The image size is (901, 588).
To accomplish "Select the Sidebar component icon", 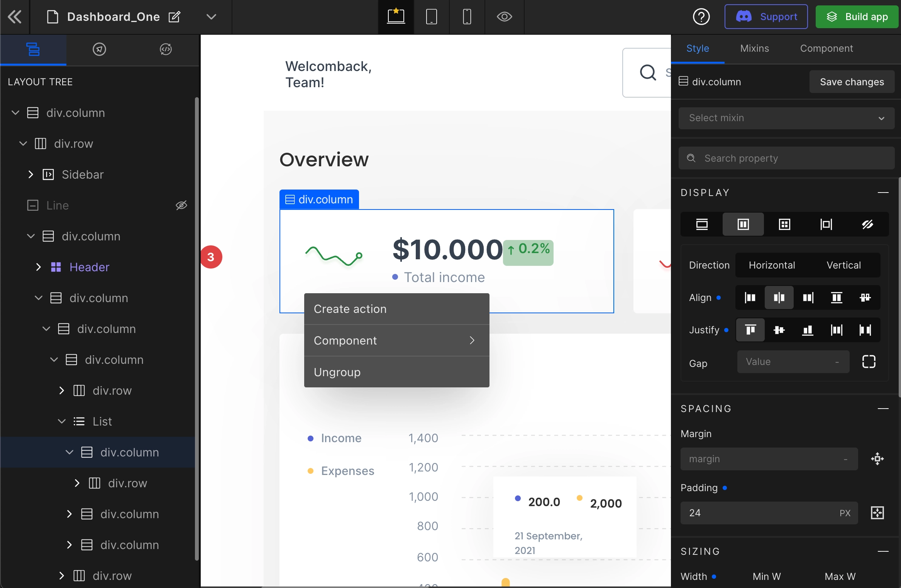I will coord(48,174).
